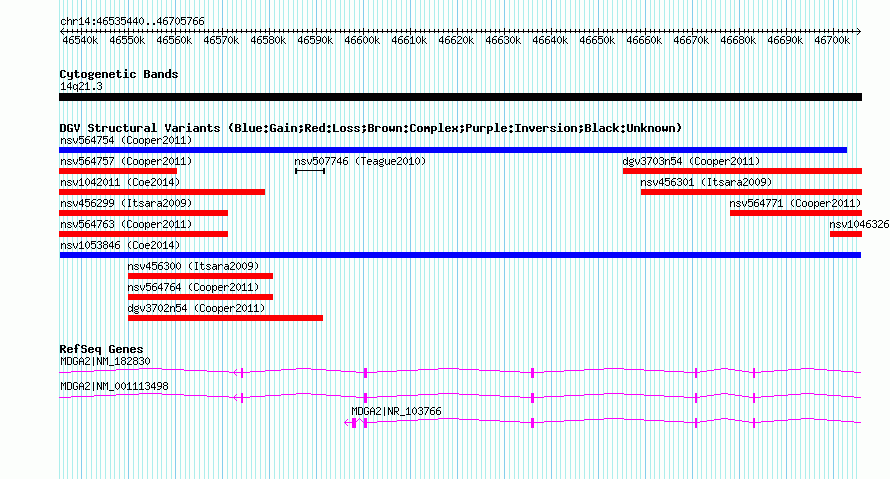Click the 46620k ruler label
The width and height of the screenshot is (890, 479).
(456, 40)
